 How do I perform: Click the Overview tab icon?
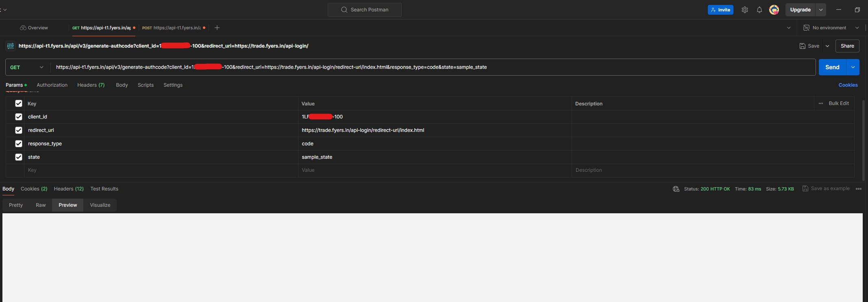coord(23,28)
